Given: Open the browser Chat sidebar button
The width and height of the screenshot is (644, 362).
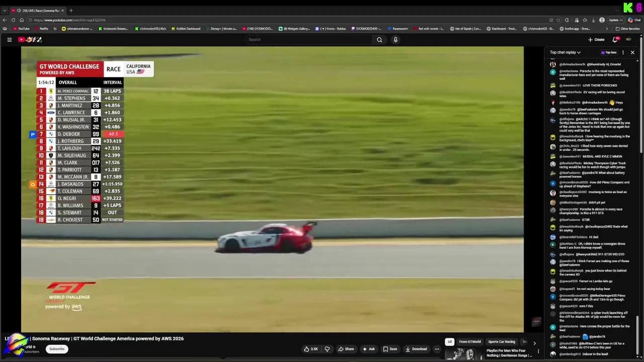Looking at the screenshot, I should (x=633, y=20).
